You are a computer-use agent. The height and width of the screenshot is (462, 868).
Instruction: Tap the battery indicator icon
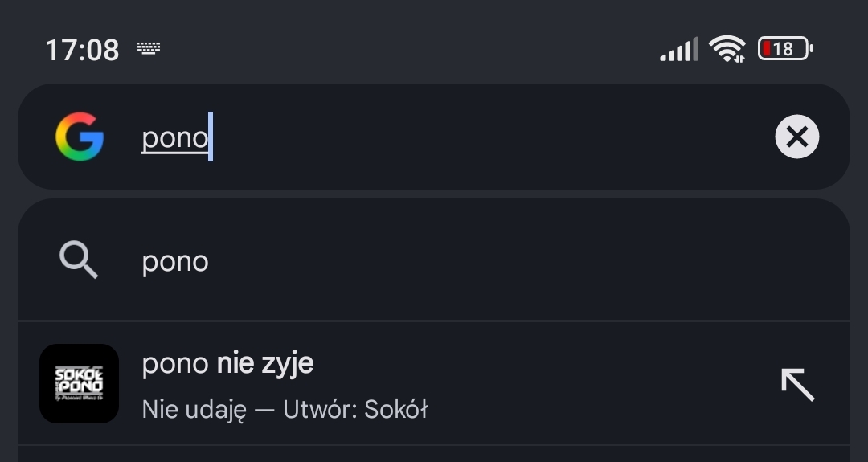(785, 50)
